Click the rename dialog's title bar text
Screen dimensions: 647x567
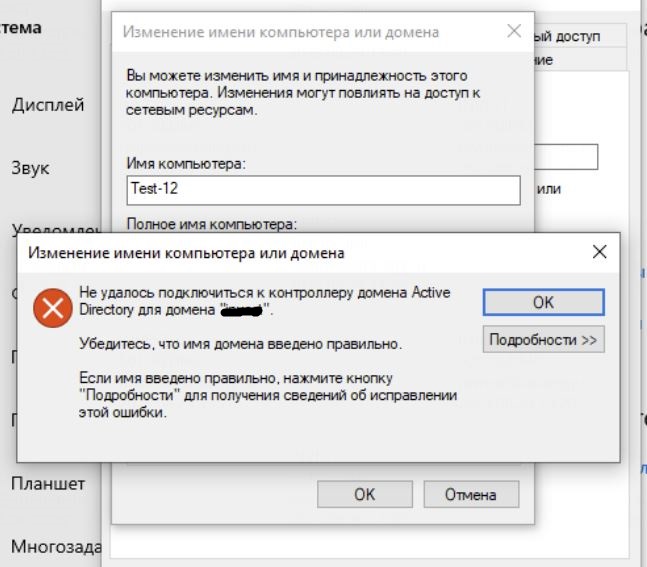pos(280,32)
